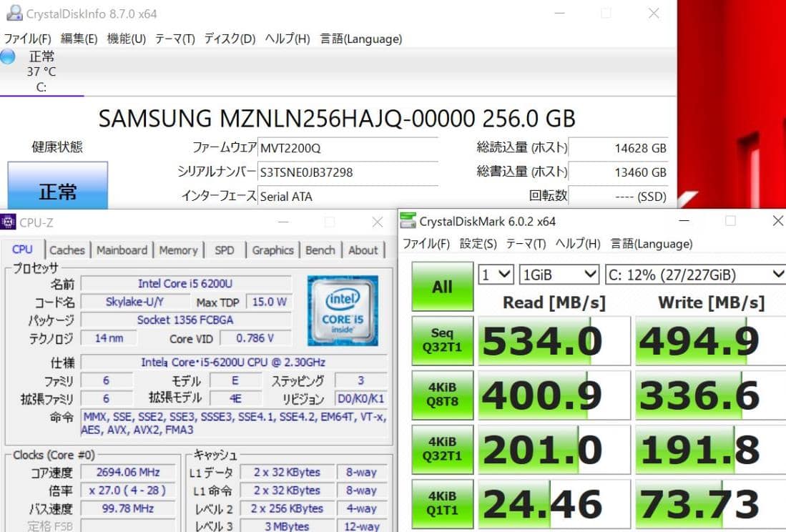Click the blue 正常 health status button
Image resolution: width=786 pixels, height=532 pixels.
58,185
